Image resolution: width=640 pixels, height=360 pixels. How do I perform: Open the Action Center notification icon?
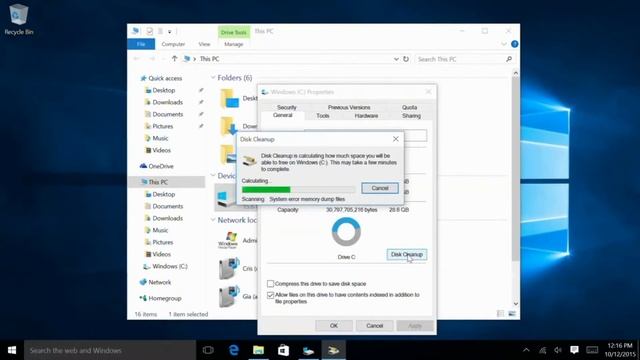point(574,350)
